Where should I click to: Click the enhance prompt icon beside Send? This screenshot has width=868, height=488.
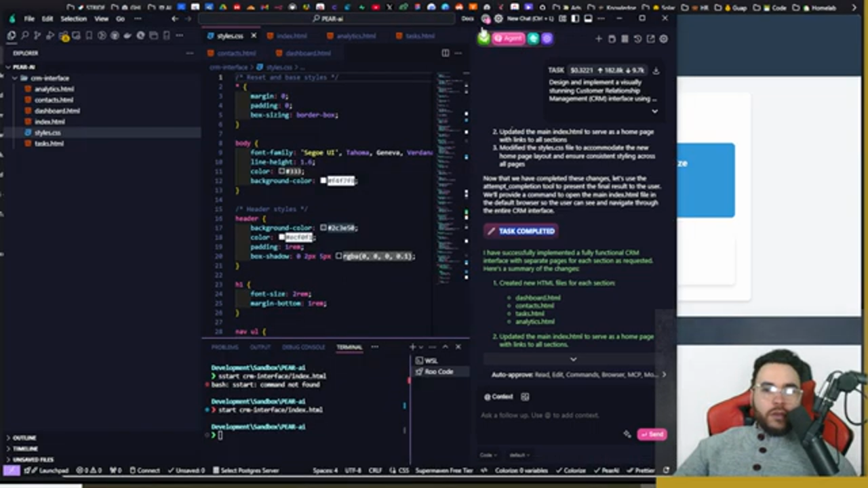[x=627, y=434]
